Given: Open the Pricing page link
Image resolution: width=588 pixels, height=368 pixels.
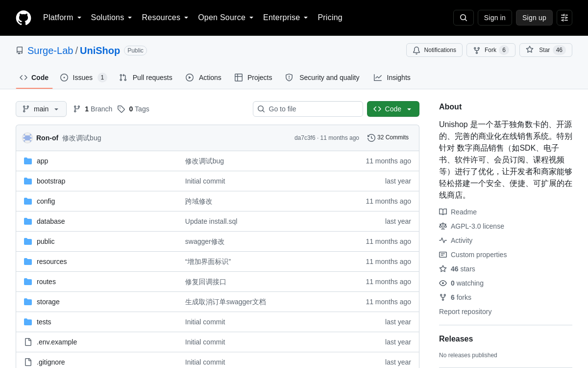Looking at the screenshot, I should tap(330, 18).
